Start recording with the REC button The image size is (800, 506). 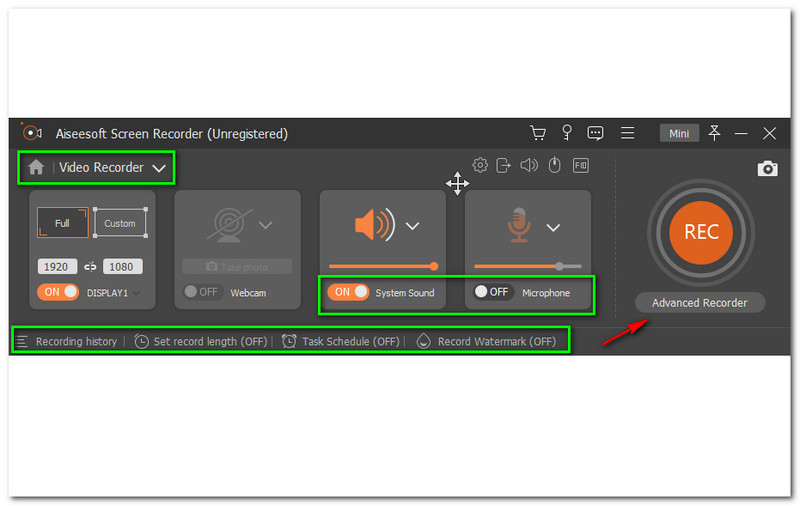(x=701, y=232)
